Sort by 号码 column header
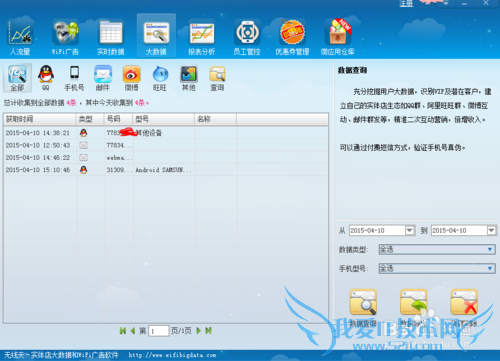The width and height of the screenshot is (500, 361). pos(118,119)
